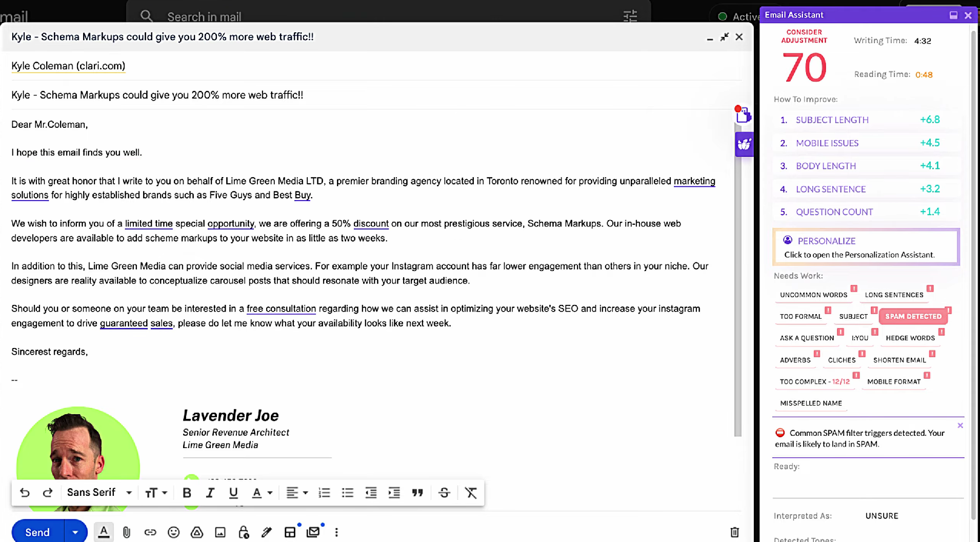Screen dimensions: 980x542
Task: Enable confidential mode with the lock icon
Action: (243, 532)
